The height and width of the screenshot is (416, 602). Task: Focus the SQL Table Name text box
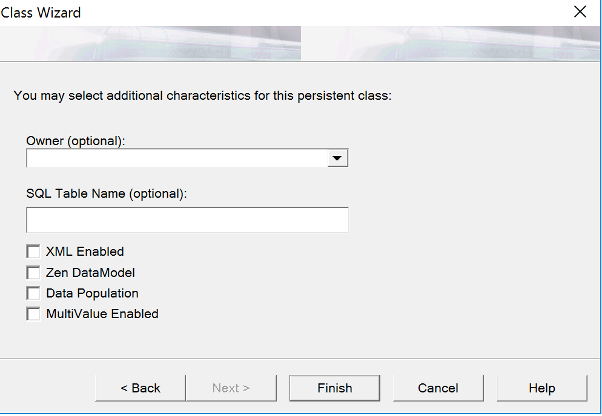click(x=187, y=220)
